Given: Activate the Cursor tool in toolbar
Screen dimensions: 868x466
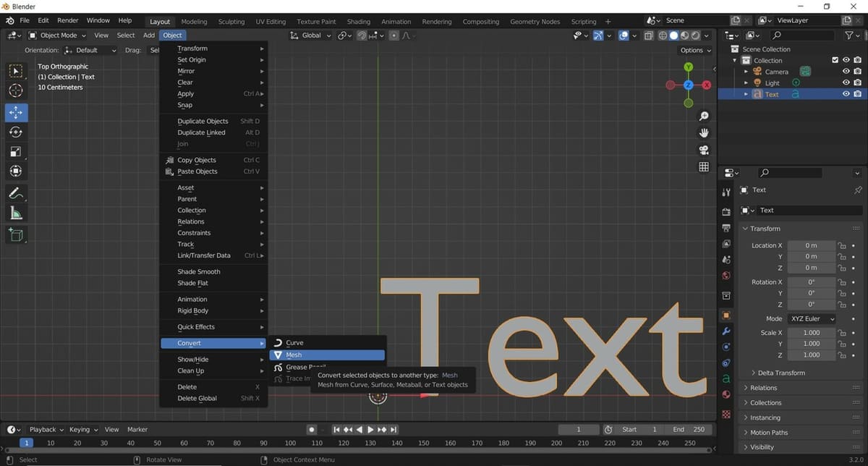Looking at the screenshot, I should point(16,90).
